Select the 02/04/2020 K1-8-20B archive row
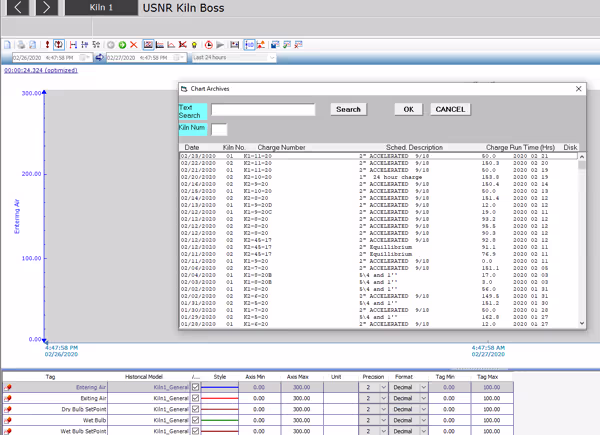 pos(378,275)
